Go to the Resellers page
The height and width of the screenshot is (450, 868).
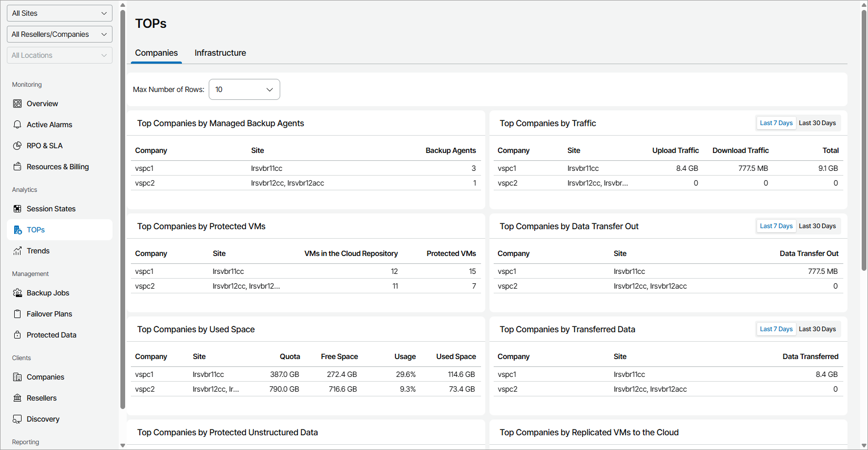42,398
